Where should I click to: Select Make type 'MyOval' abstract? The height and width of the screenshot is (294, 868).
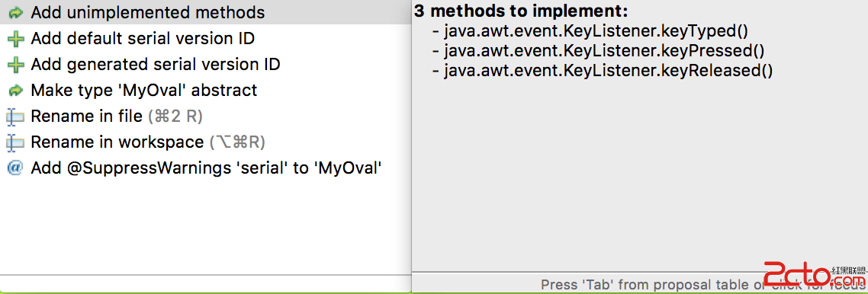click(x=205, y=90)
